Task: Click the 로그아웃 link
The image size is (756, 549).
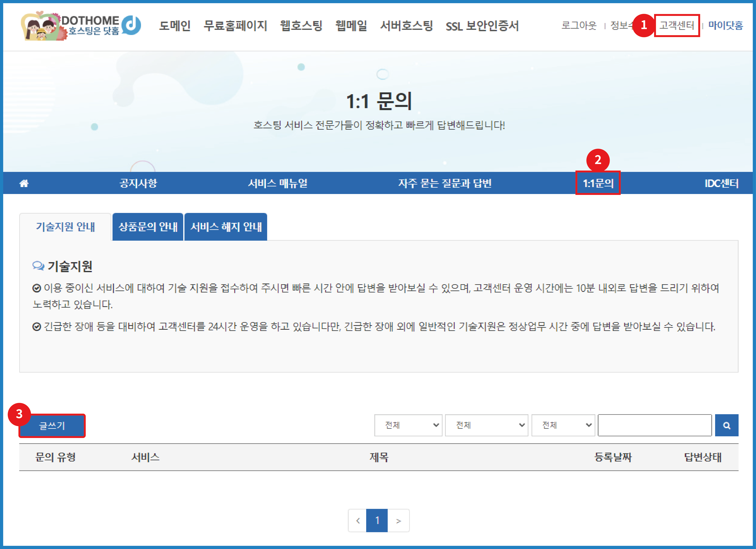Action: [579, 25]
